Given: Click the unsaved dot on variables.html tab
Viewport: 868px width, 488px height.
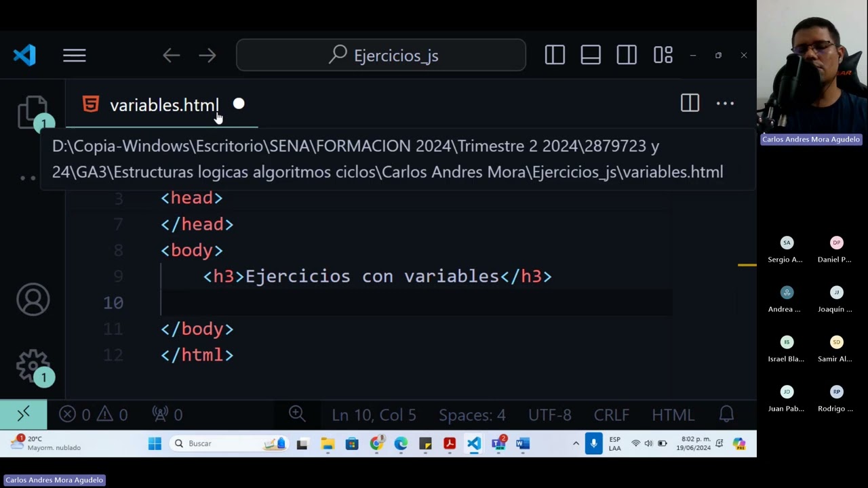Looking at the screenshot, I should tap(239, 104).
